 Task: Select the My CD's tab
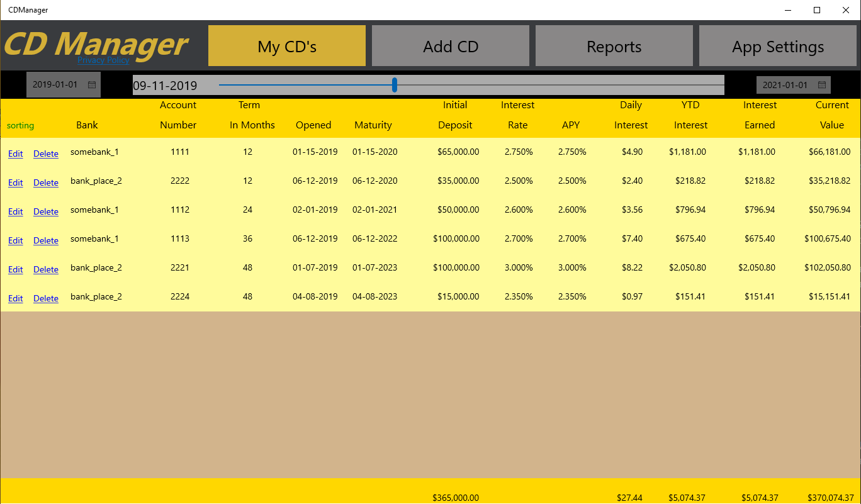[x=286, y=45]
